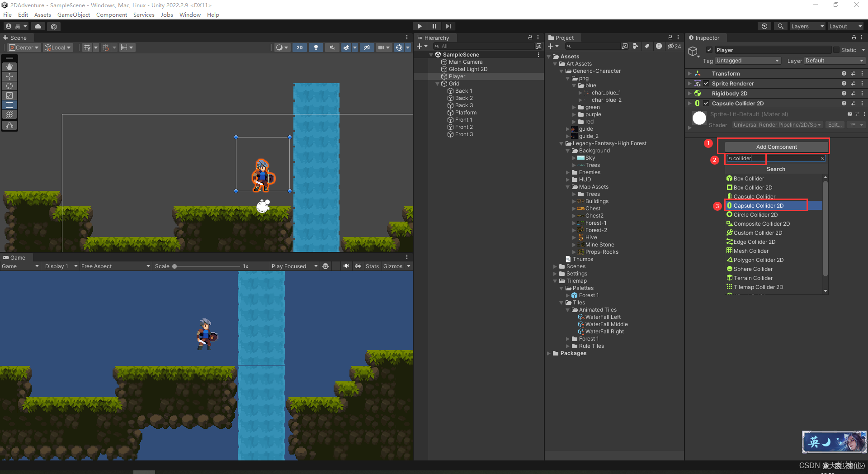Click the Add Component button
The width and height of the screenshot is (868, 474).
pyautogui.click(x=777, y=147)
